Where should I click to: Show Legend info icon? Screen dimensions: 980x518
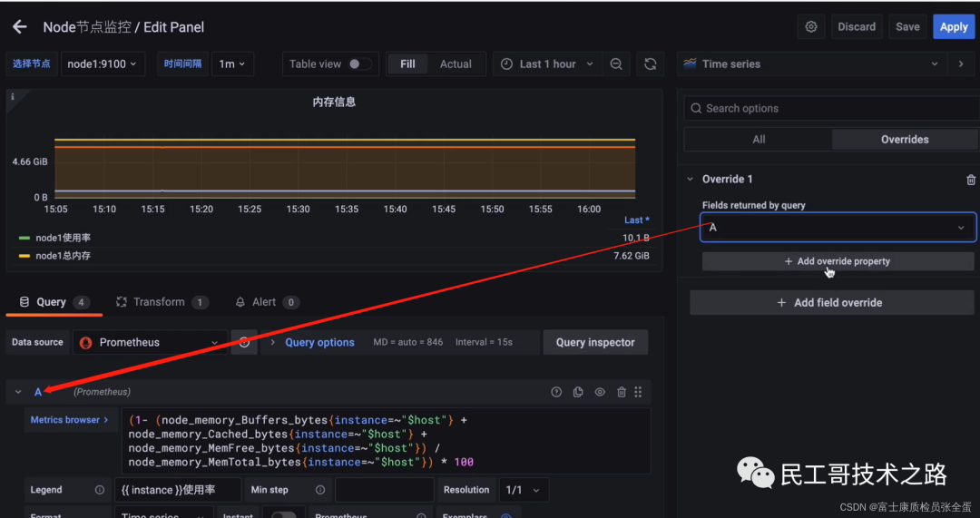(x=100, y=490)
